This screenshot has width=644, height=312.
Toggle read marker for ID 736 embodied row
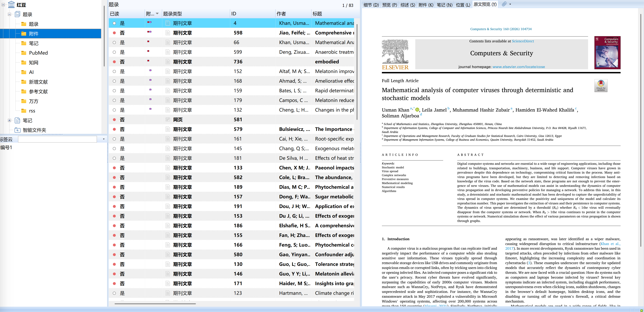click(114, 62)
